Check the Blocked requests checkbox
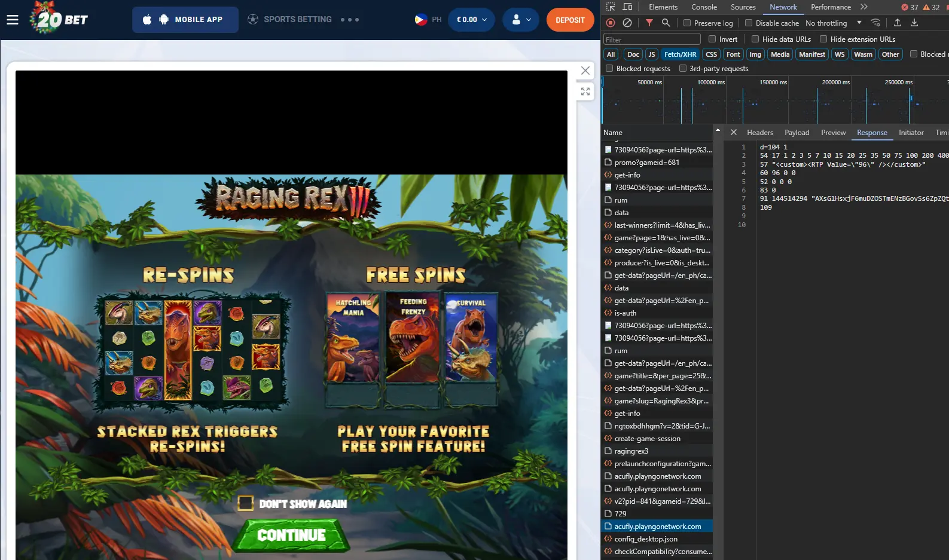Screen dimensions: 949x560 click(x=609, y=68)
